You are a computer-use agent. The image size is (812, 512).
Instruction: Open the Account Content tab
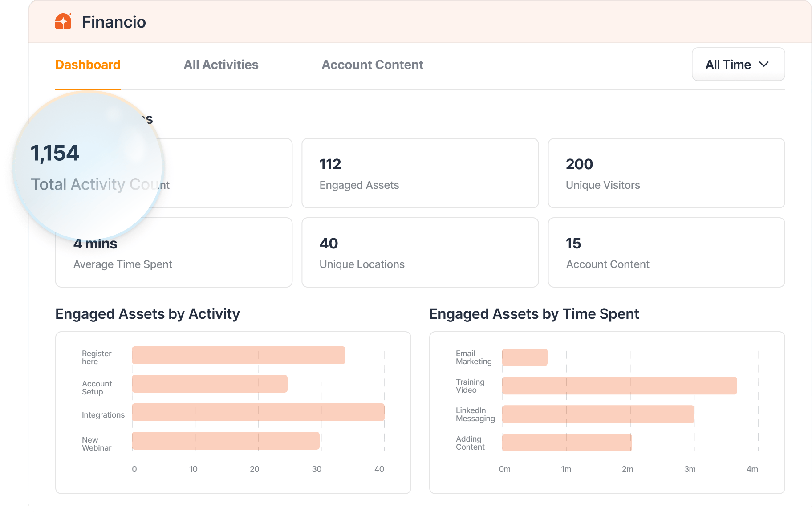pyautogui.click(x=372, y=65)
